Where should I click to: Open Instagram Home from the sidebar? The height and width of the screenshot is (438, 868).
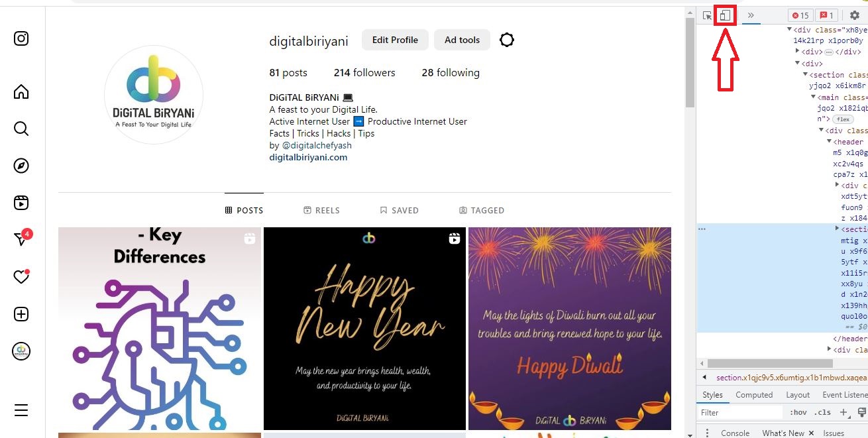pyautogui.click(x=21, y=91)
